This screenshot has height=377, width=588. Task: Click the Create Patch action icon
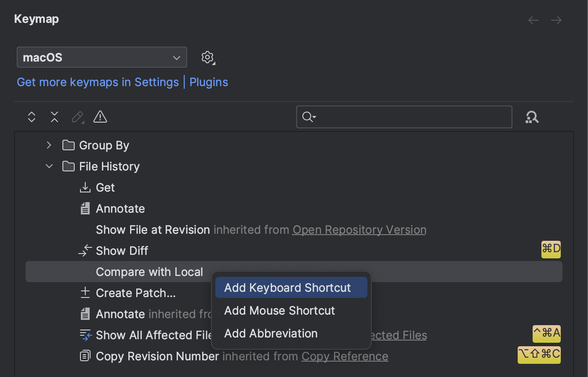84,293
